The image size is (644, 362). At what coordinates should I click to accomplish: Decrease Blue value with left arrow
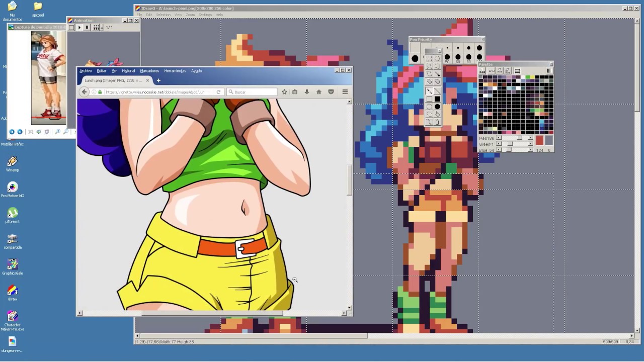[499, 150]
